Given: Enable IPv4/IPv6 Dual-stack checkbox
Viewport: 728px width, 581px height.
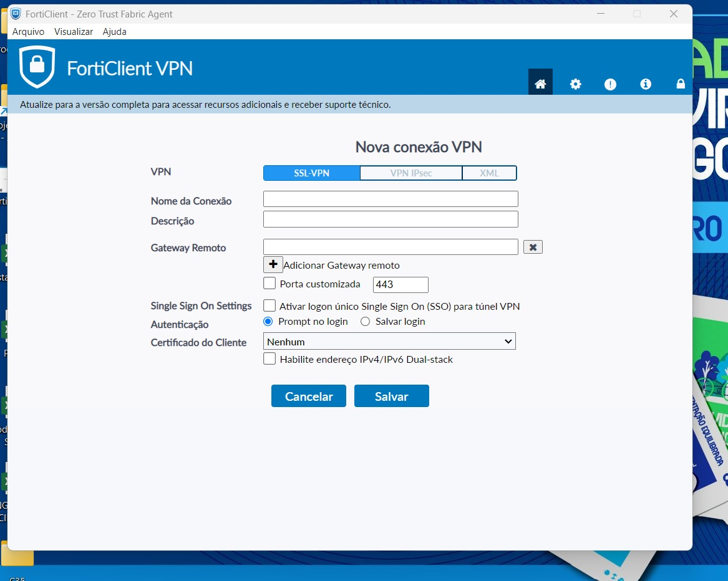Looking at the screenshot, I should pyautogui.click(x=269, y=358).
